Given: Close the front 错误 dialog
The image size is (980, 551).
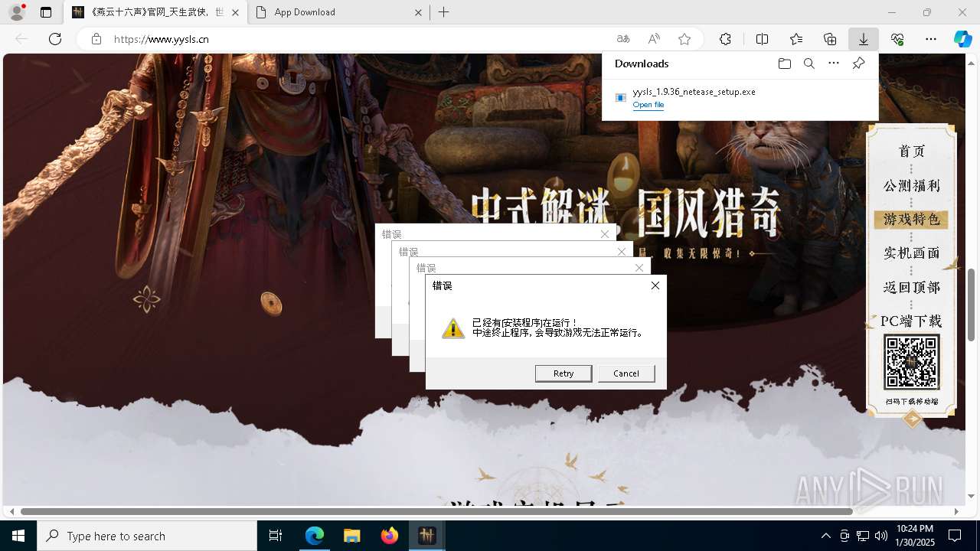Looking at the screenshot, I should point(655,285).
